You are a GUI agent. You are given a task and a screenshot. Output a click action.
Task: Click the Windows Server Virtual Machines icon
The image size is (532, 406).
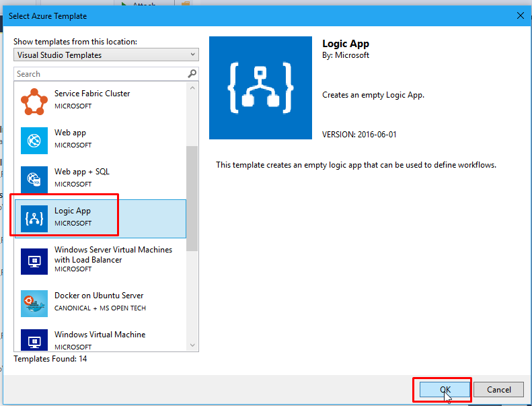click(x=34, y=261)
